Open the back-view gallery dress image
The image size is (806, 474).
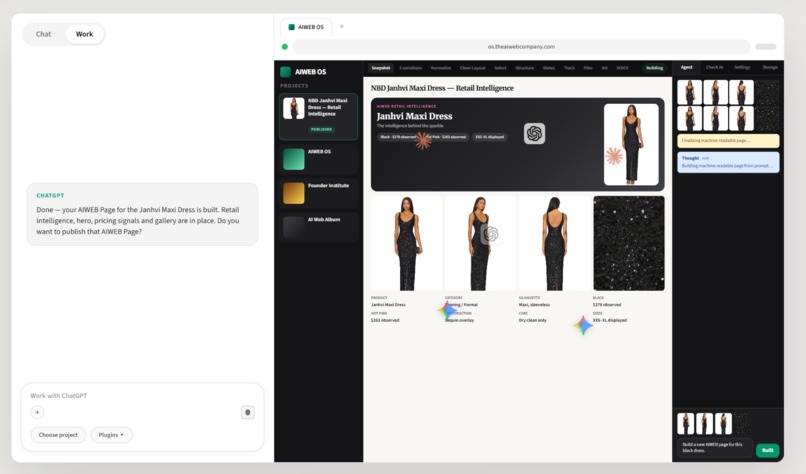click(x=554, y=243)
